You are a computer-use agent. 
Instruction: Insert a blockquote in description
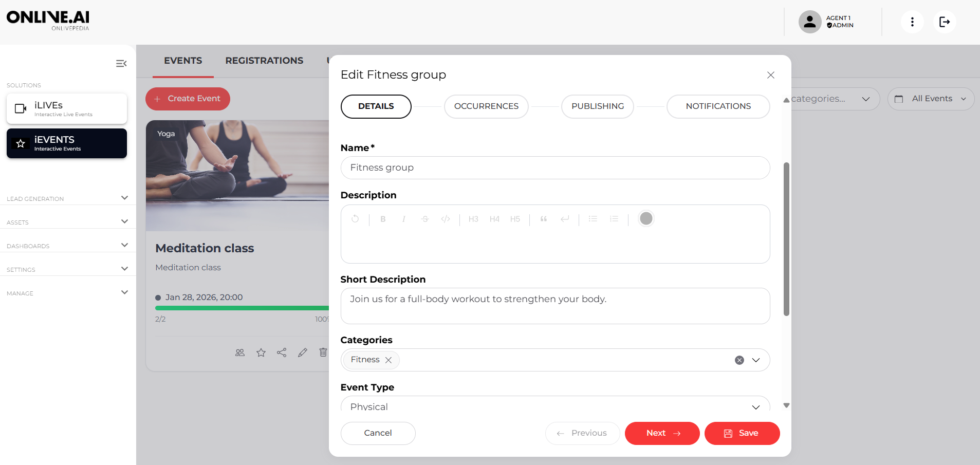[543, 219]
